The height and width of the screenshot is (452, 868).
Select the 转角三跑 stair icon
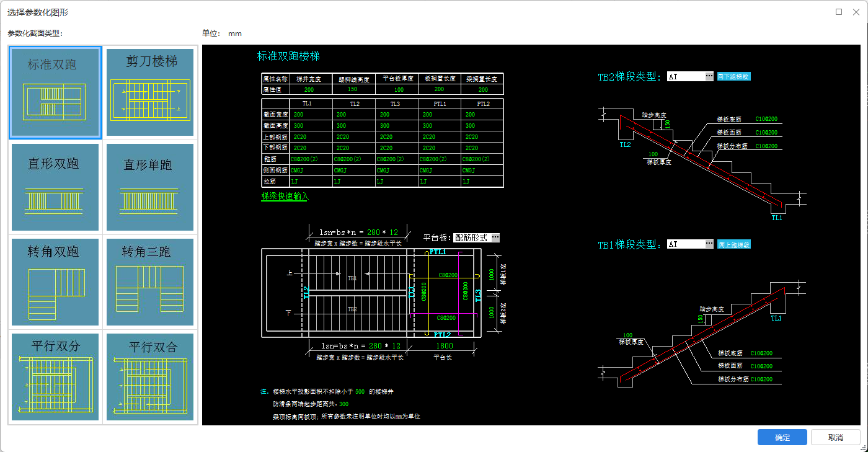point(150,282)
